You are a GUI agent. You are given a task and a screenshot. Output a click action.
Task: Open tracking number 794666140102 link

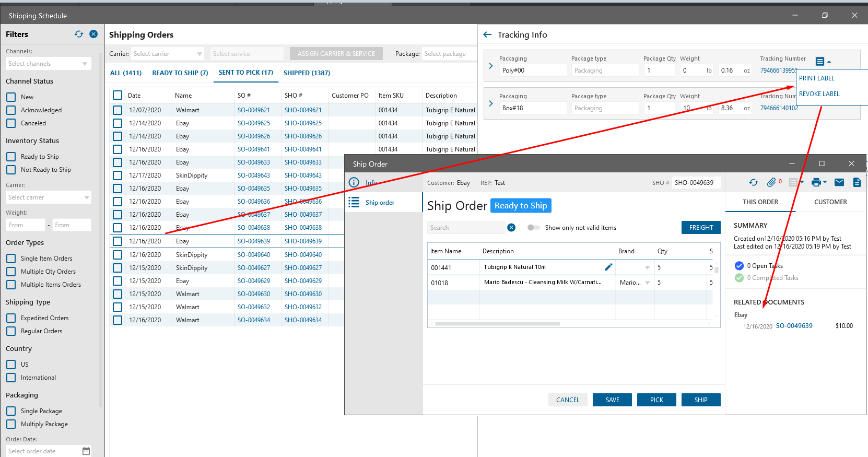point(779,108)
